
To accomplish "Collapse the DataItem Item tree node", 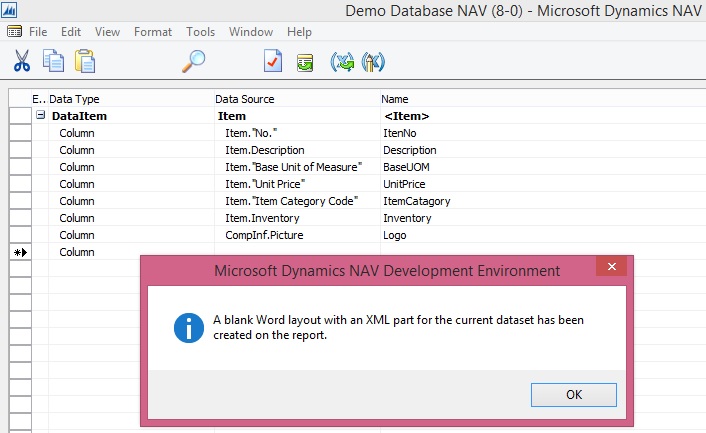I will click(41, 116).
